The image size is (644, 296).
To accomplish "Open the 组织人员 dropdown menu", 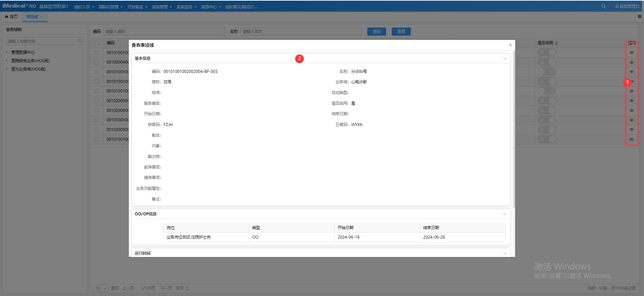I will pos(84,7).
